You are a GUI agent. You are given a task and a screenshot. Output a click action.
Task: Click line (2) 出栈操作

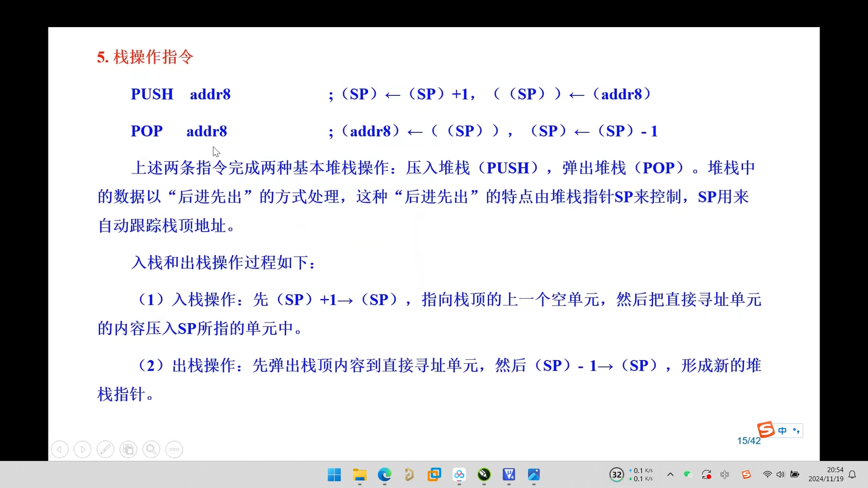pos(449,366)
